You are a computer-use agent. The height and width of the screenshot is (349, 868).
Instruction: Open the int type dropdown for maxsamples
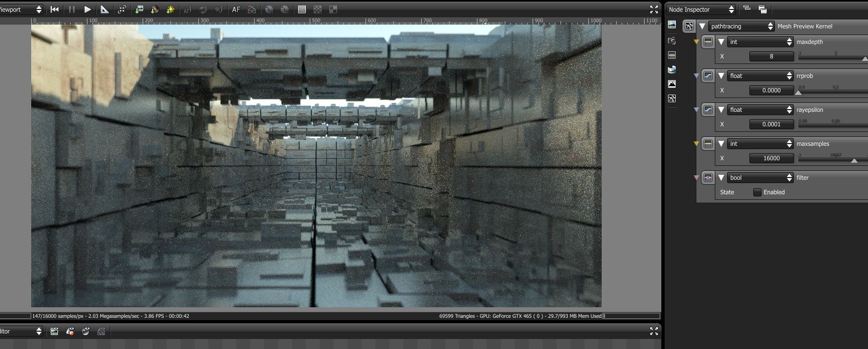click(760, 144)
